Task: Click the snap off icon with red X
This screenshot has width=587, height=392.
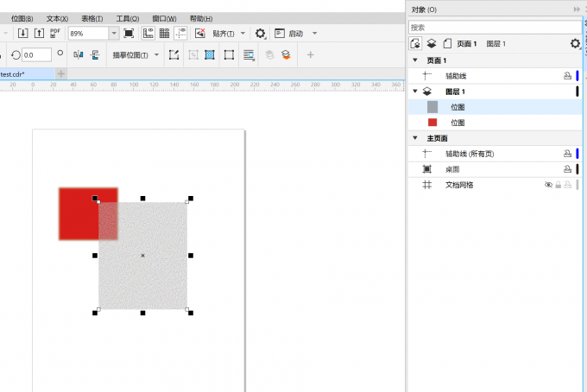Action: tap(200, 34)
